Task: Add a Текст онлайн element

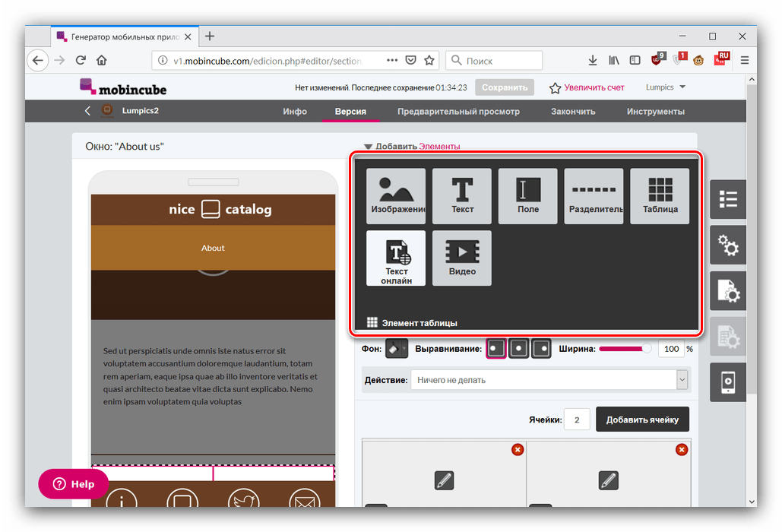Action: pos(396,258)
